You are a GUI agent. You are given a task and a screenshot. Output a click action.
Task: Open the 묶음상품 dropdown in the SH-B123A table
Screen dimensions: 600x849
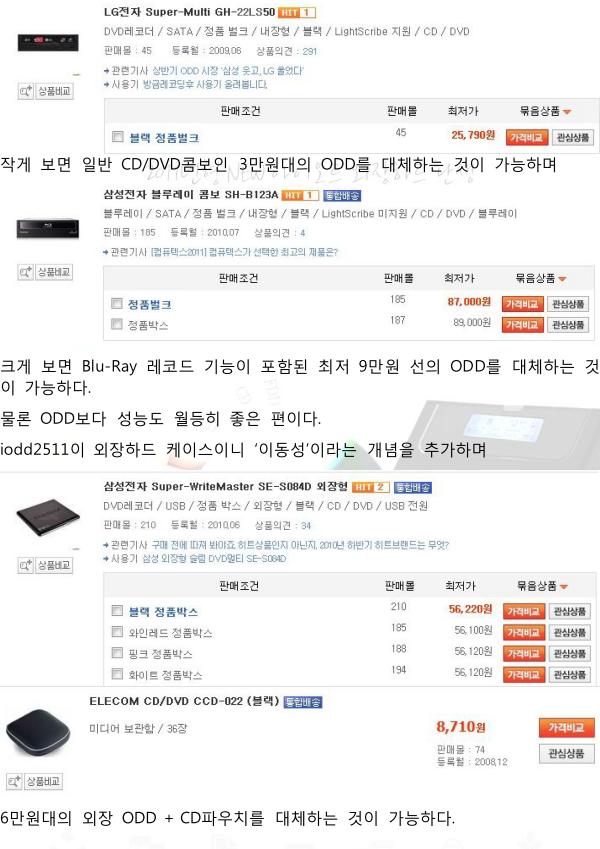point(540,278)
